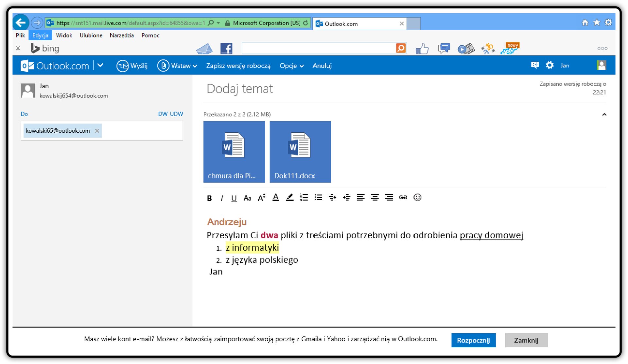Send the email with Wyślij
The height and width of the screenshot is (364, 628).
pyautogui.click(x=132, y=66)
